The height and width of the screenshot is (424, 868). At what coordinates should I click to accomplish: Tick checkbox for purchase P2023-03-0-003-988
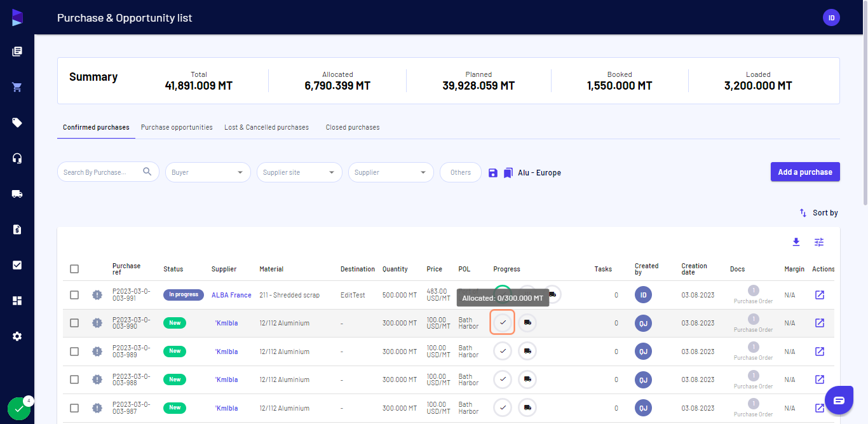[74, 380]
